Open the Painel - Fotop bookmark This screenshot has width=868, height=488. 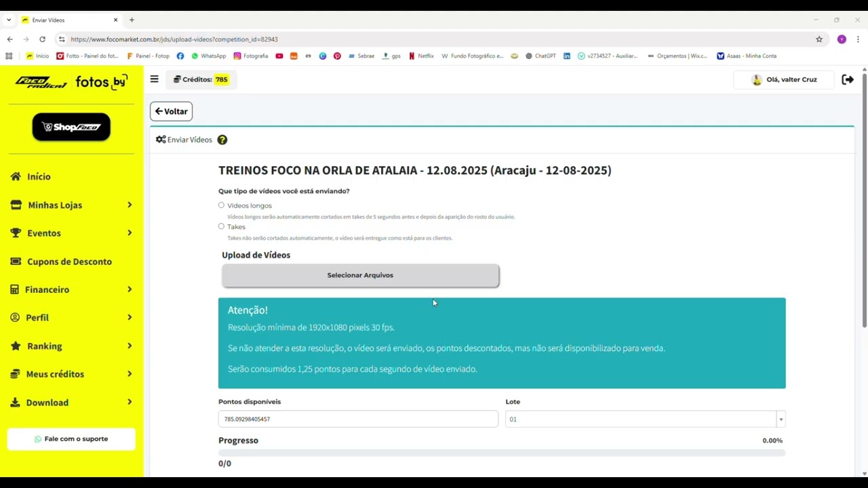(x=148, y=56)
